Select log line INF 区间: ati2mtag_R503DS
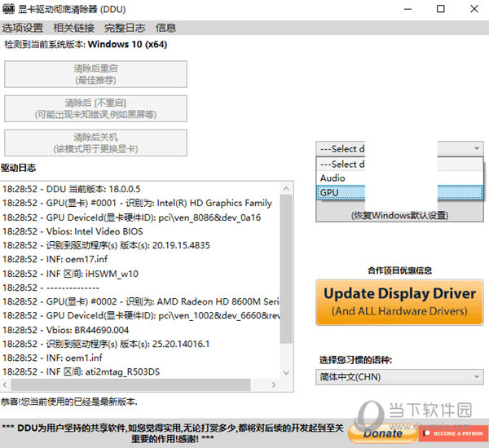The height and width of the screenshot is (448, 489). (x=81, y=371)
